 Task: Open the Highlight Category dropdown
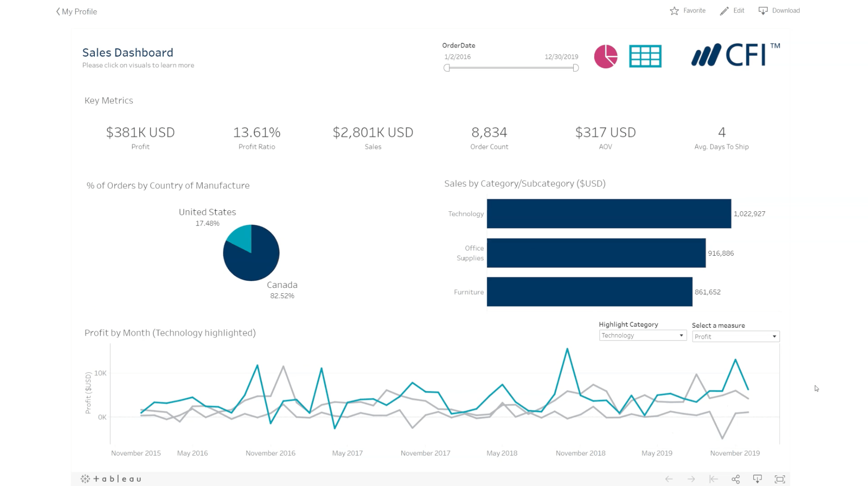642,336
